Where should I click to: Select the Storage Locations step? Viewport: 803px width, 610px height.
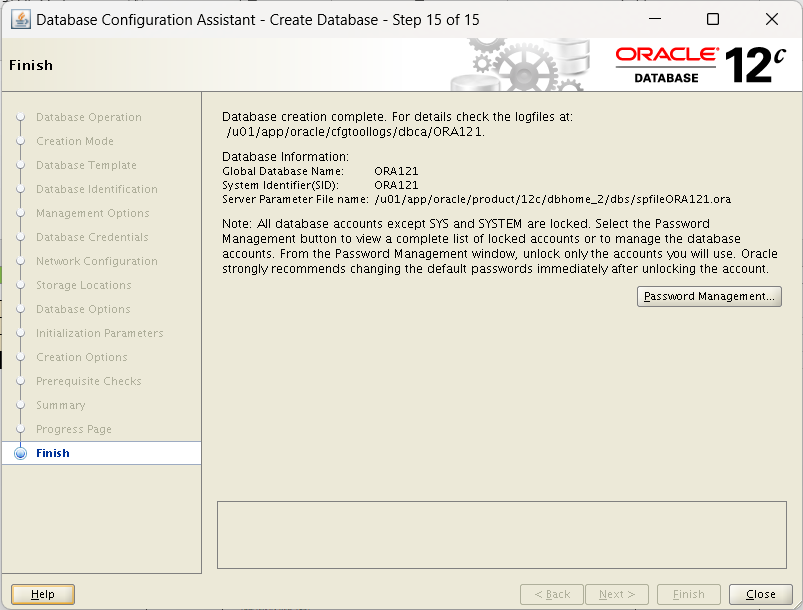(83, 285)
